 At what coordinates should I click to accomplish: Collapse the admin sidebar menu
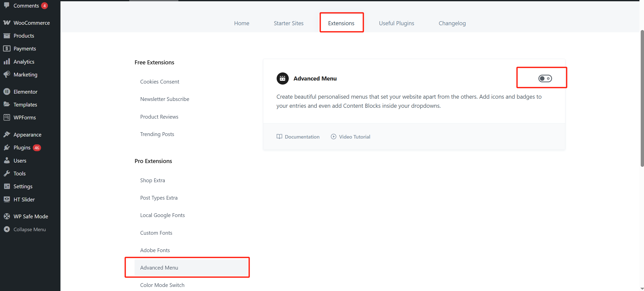click(x=29, y=229)
